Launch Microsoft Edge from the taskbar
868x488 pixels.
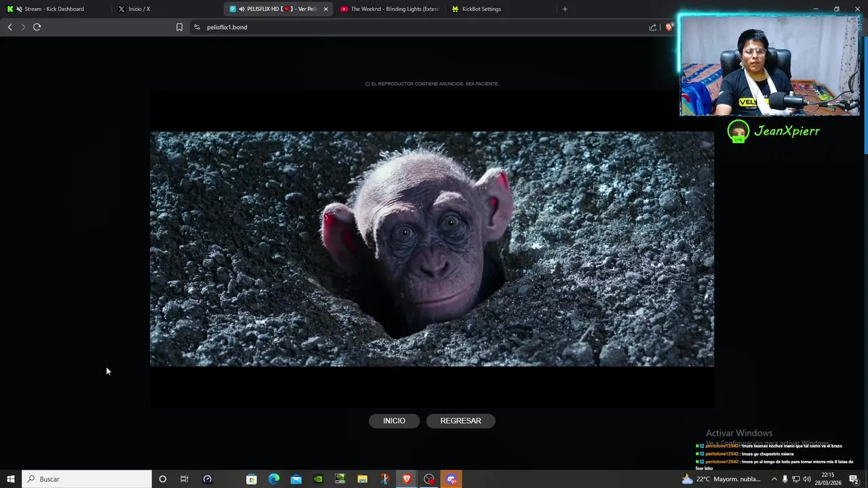coord(274,479)
